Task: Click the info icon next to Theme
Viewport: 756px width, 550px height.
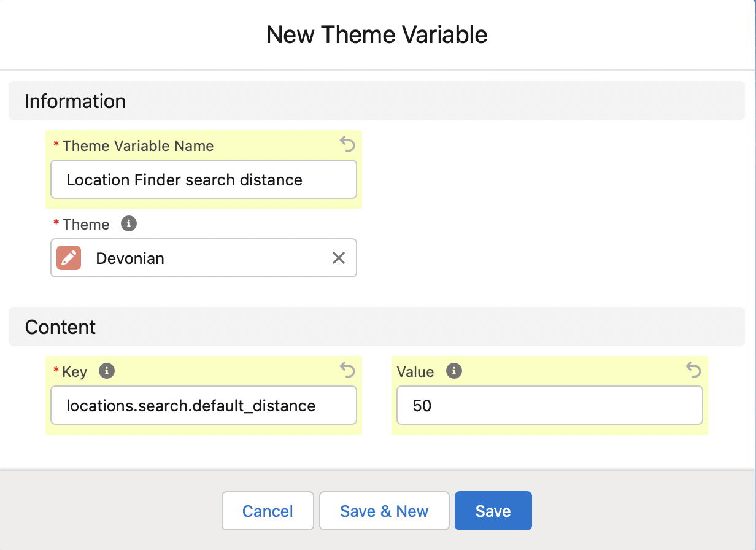Action: (128, 224)
